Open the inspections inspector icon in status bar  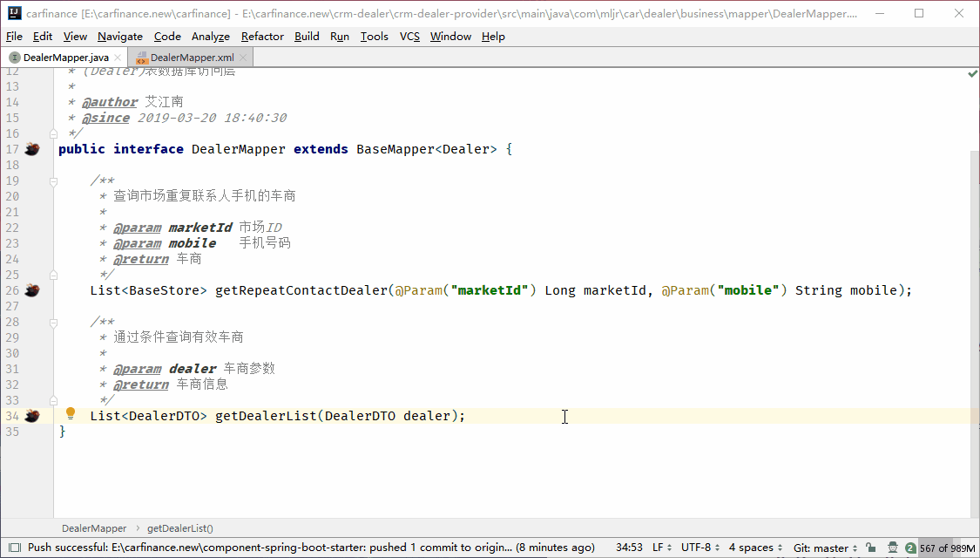[x=891, y=548]
